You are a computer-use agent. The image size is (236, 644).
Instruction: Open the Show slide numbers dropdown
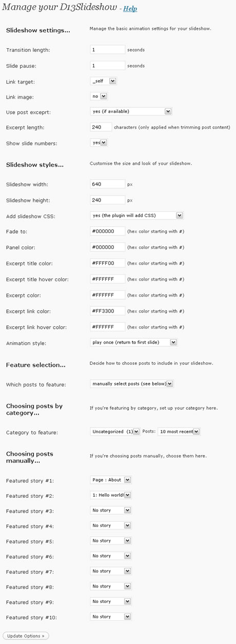pos(99,143)
